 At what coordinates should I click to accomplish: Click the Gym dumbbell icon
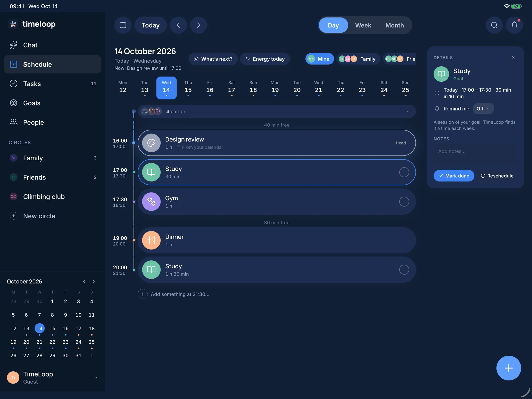tap(151, 202)
